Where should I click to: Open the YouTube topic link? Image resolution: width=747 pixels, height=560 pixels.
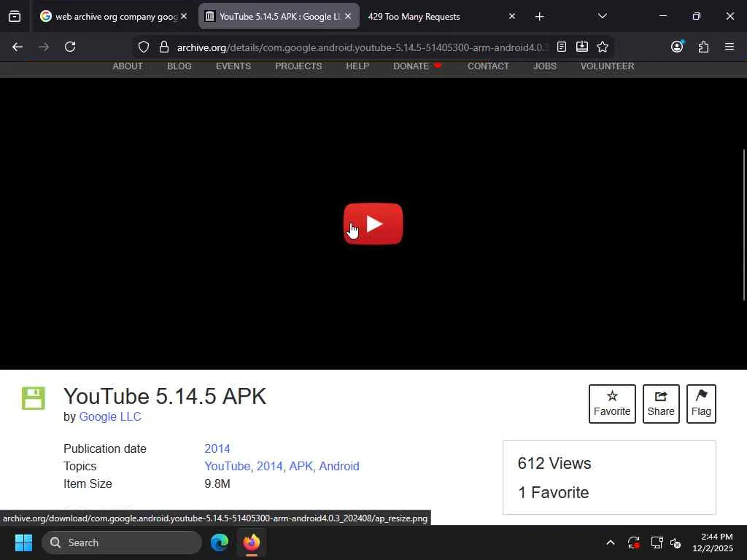click(228, 466)
